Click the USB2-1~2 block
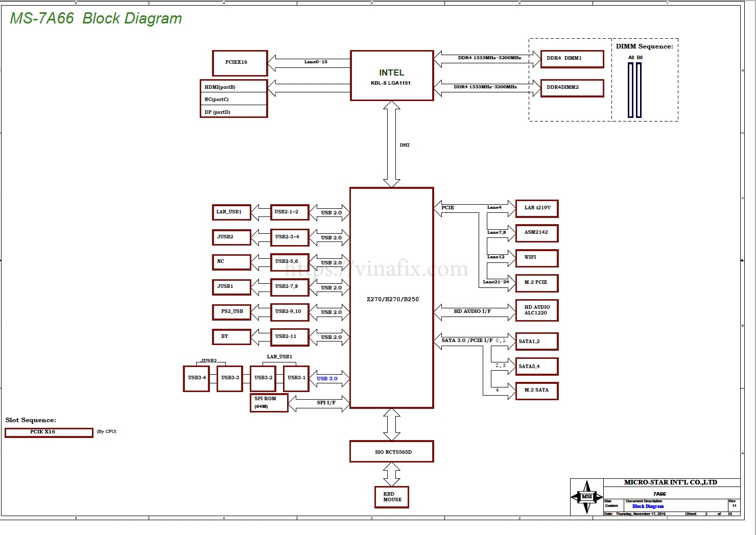The height and width of the screenshot is (535, 756). point(290,212)
